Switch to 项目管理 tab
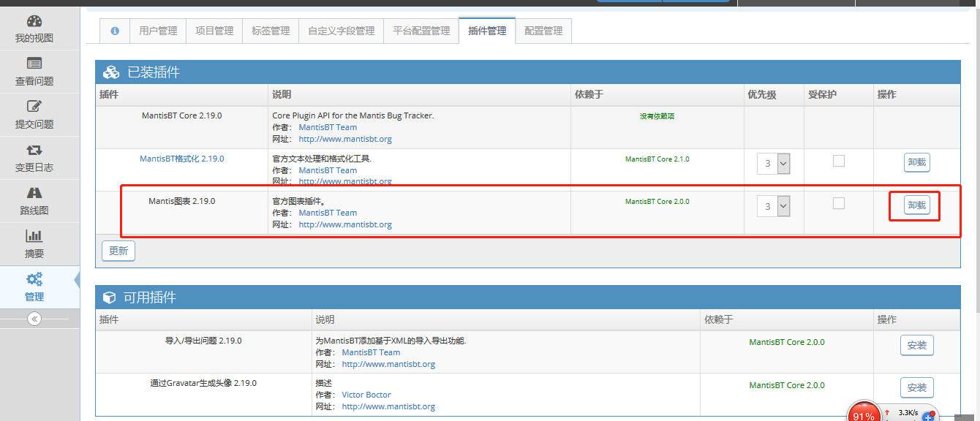Viewport: 980px width, 421px height. tap(214, 31)
